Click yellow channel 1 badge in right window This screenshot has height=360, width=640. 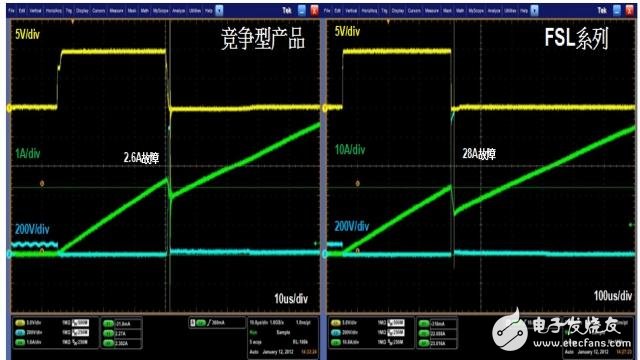(336, 323)
